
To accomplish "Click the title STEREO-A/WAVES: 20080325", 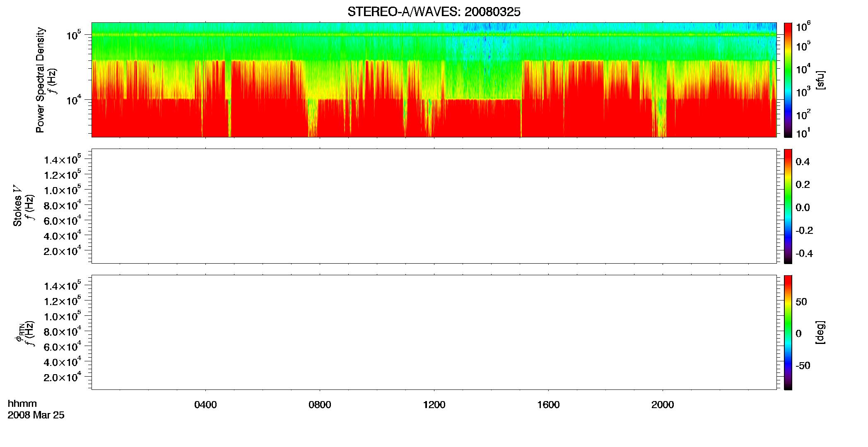I will point(434,12).
